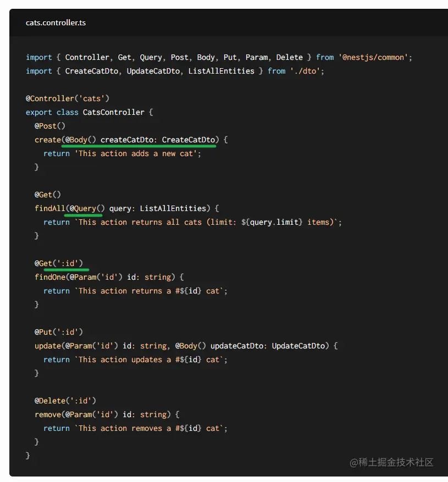Screen dimensions: 448x482
Task: Click the UpdateCatDto type in the update signature
Action: click(x=298, y=346)
